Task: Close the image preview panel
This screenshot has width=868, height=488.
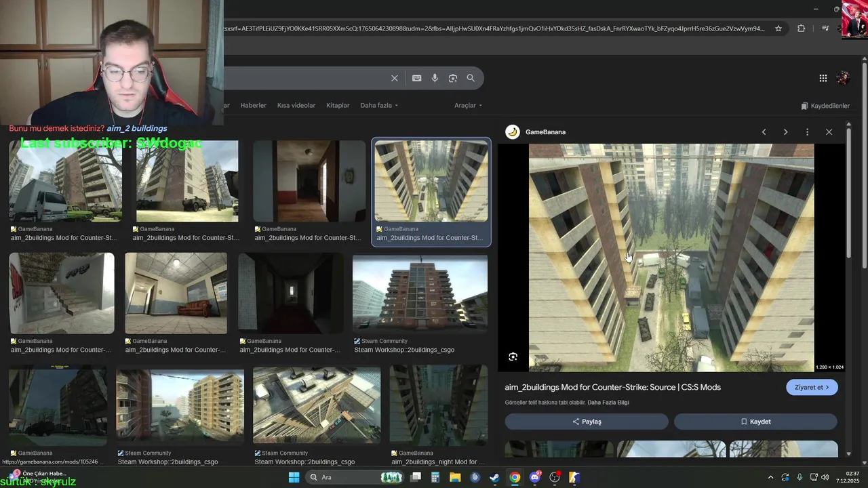Action: point(829,132)
